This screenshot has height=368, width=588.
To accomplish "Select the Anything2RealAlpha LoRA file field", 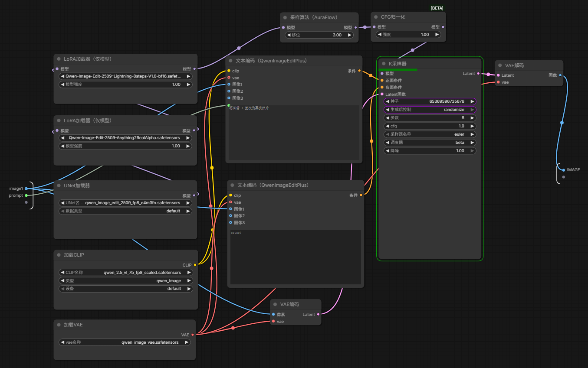I will 125,138.
